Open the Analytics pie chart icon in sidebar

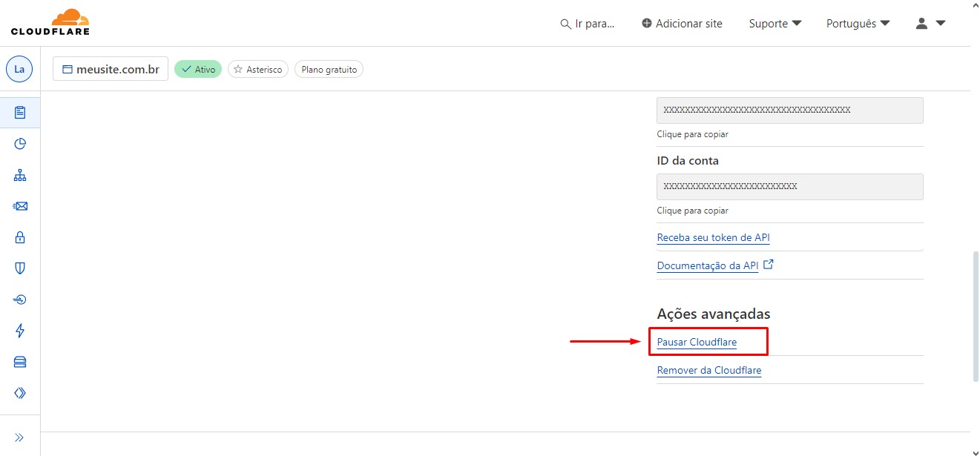tap(20, 144)
